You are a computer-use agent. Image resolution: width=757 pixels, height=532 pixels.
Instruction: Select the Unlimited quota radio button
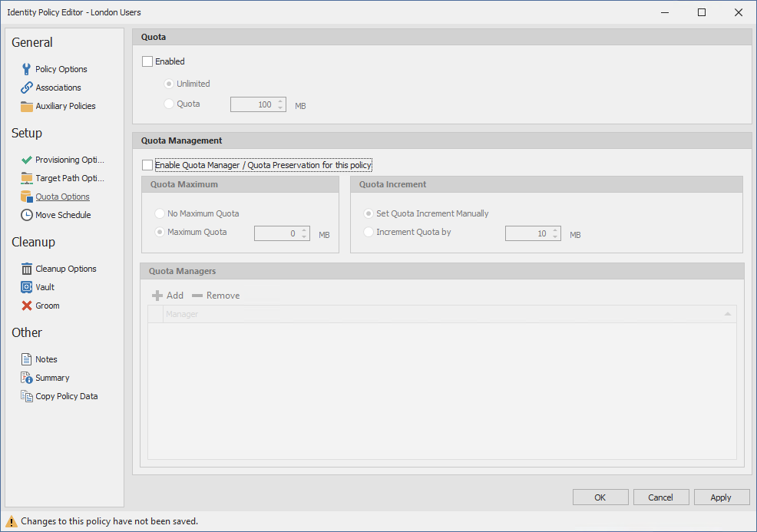(x=167, y=83)
